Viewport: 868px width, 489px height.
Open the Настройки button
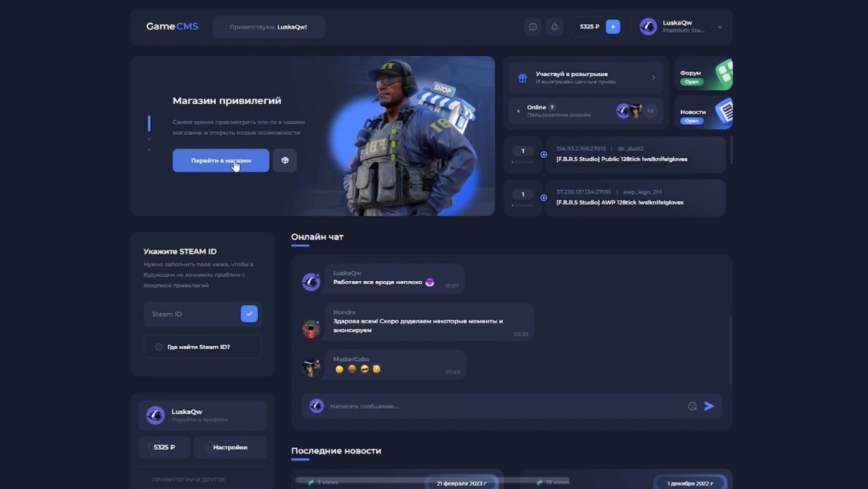coord(230,447)
